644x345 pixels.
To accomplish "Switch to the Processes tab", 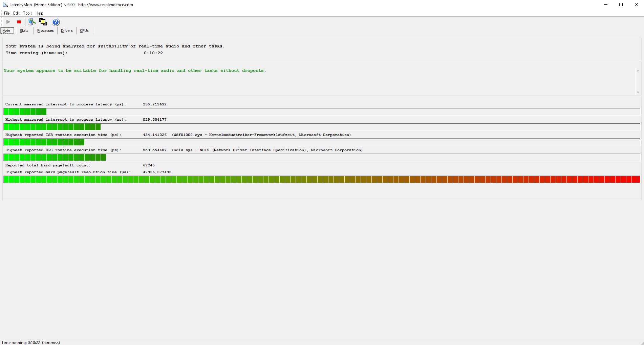I will tap(45, 31).
